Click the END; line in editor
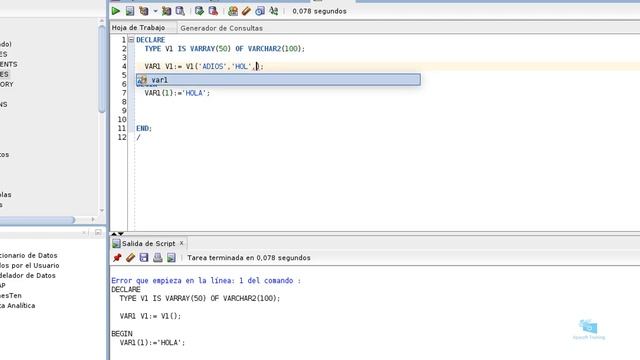 (x=144, y=128)
